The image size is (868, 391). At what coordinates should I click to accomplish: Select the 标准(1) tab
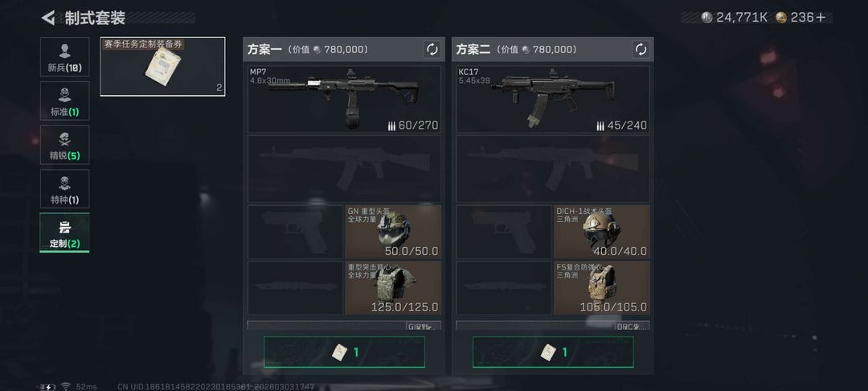(64, 101)
